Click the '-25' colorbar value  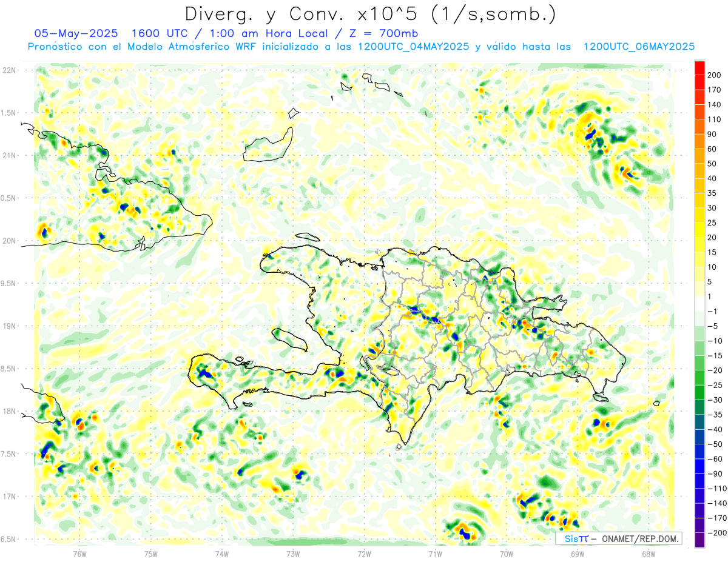715,385
